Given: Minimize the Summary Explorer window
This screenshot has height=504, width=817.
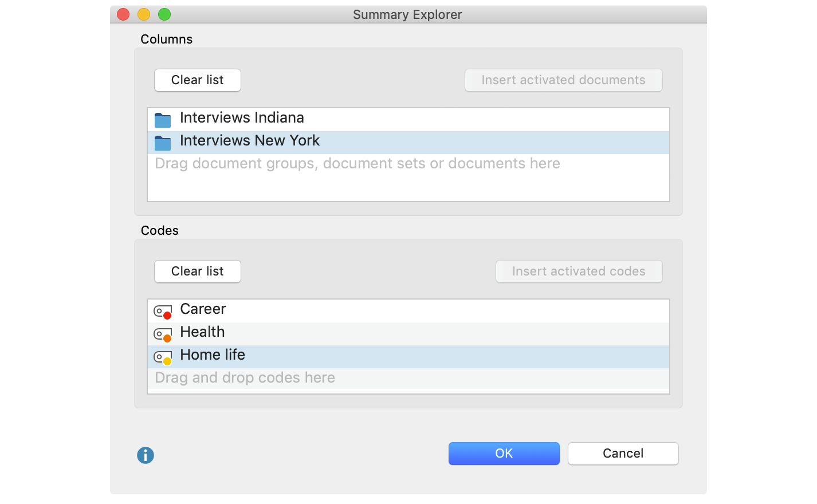Looking at the screenshot, I should coord(144,14).
